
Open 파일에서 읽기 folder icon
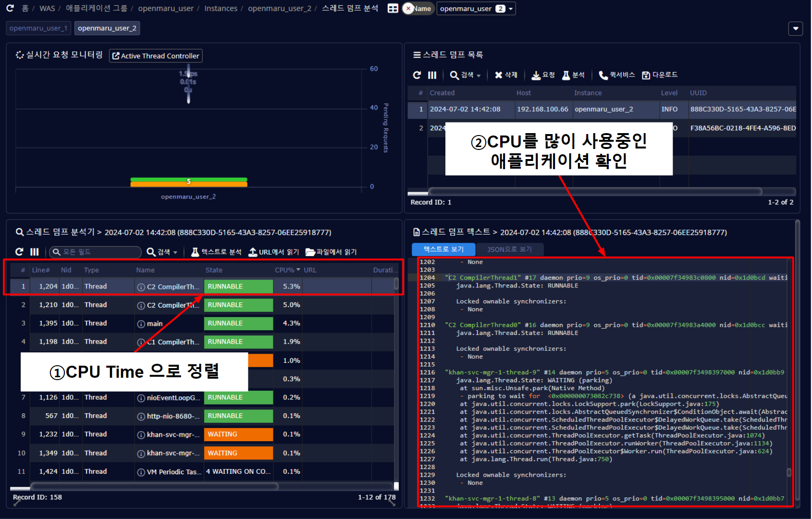[310, 252]
